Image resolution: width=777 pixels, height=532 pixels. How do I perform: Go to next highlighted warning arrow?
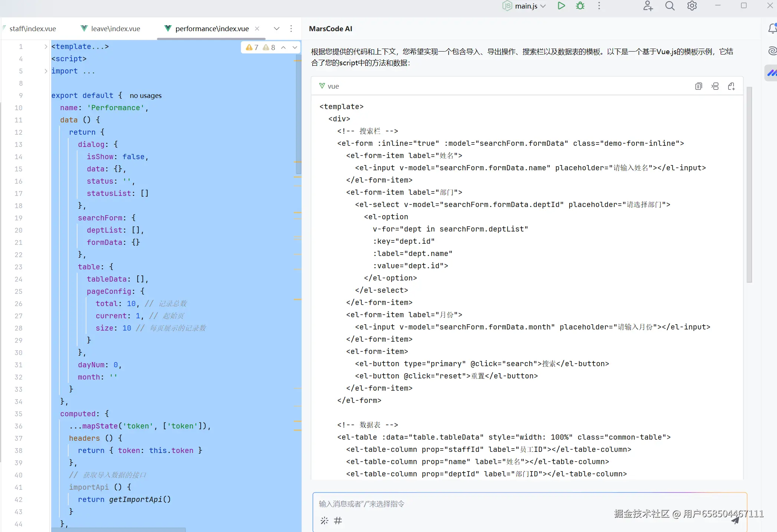(295, 47)
